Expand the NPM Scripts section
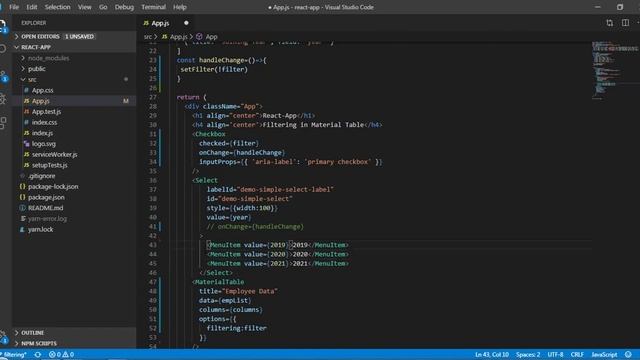The image size is (640, 360). pyautogui.click(x=74, y=343)
